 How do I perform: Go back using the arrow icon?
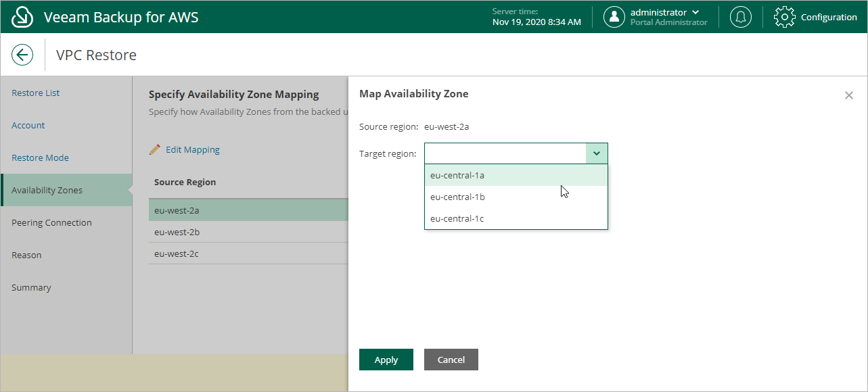(22, 55)
